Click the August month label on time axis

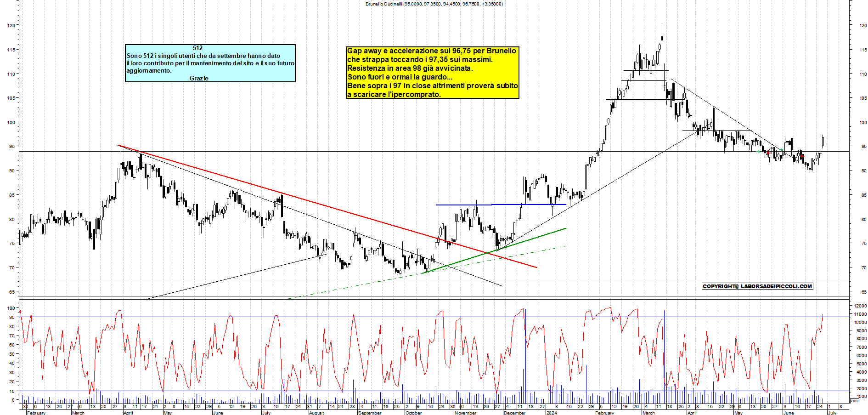tap(316, 413)
